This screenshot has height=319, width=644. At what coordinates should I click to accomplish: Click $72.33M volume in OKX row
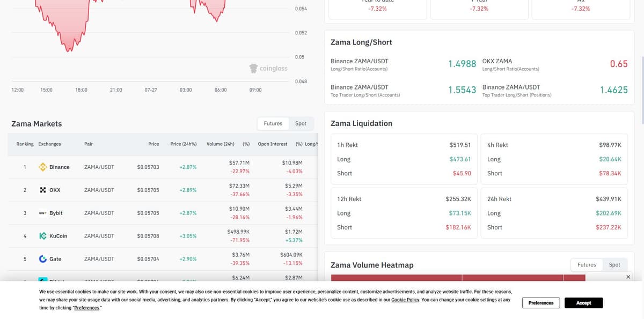[239, 186]
